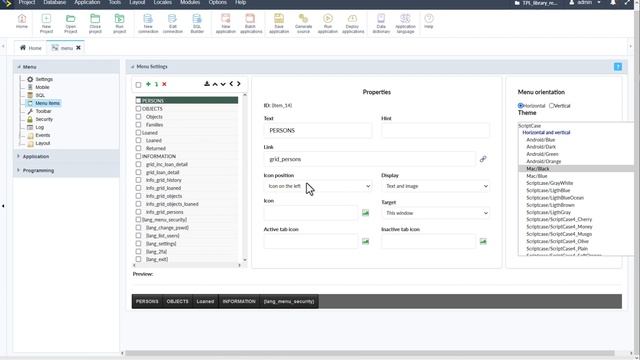Click the Deploy applications icon
Image resolution: width=640 pixels, height=360 pixels.
pos(353,24)
